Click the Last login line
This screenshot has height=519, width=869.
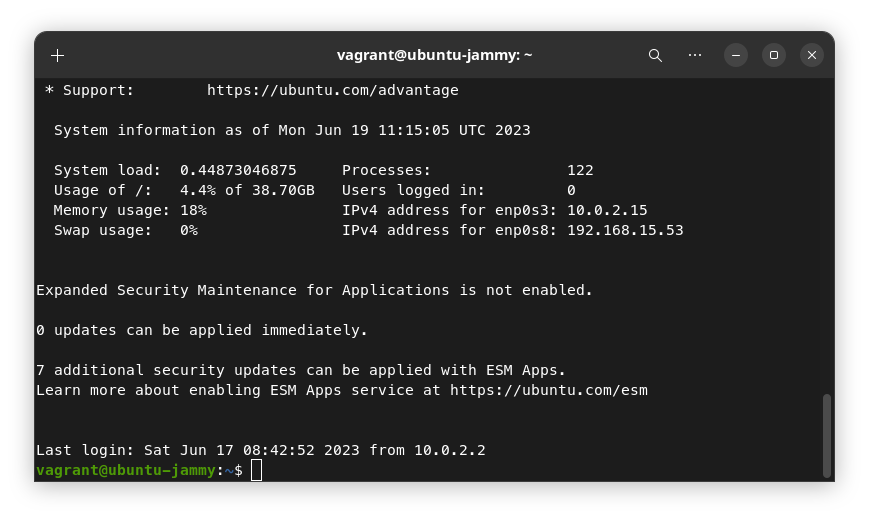[x=260, y=450]
